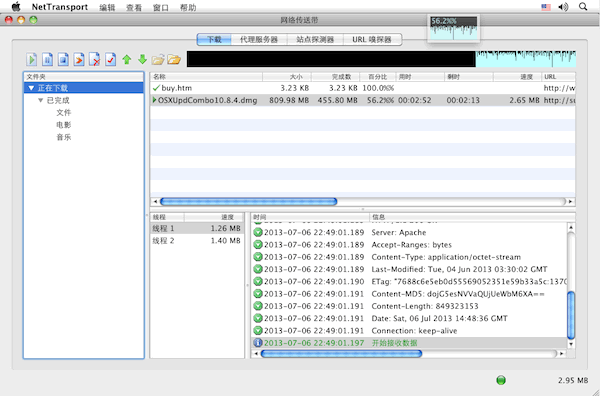Click the 时间 column header in log

point(310,217)
